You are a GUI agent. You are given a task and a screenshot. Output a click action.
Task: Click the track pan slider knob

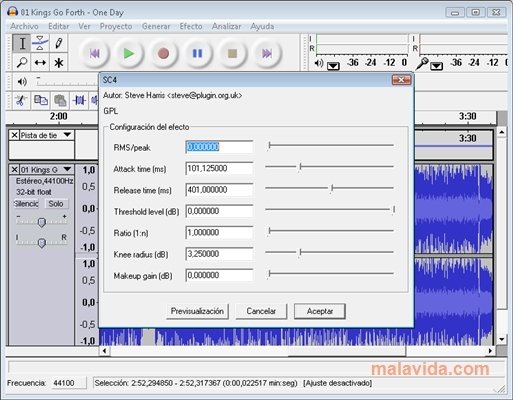pos(42,243)
